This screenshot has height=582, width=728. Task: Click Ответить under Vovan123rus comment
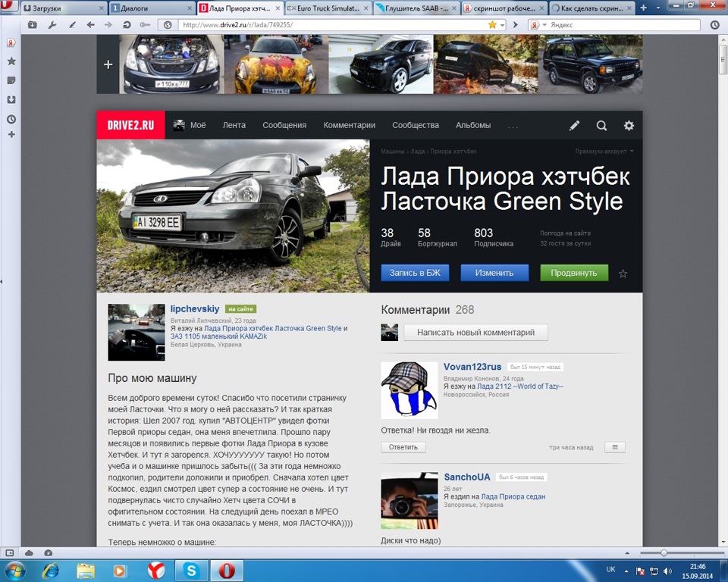pyautogui.click(x=403, y=447)
